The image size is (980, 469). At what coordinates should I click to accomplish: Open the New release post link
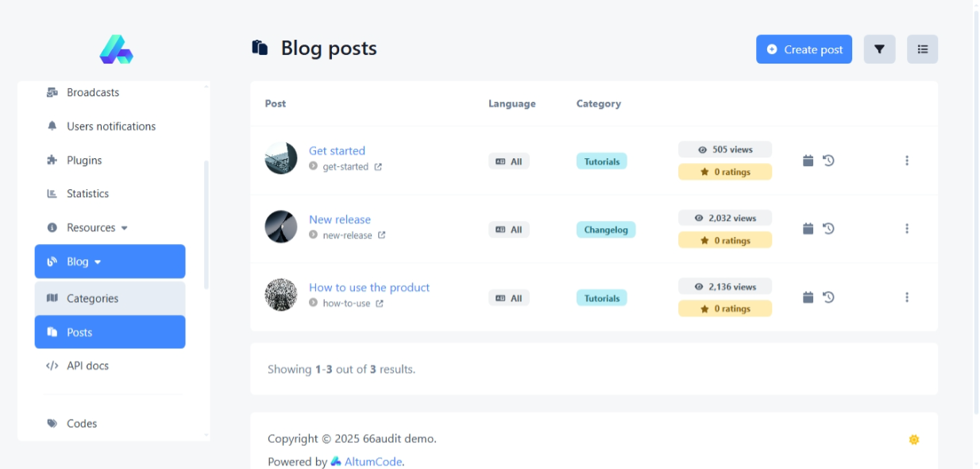click(x=339, y=219)
